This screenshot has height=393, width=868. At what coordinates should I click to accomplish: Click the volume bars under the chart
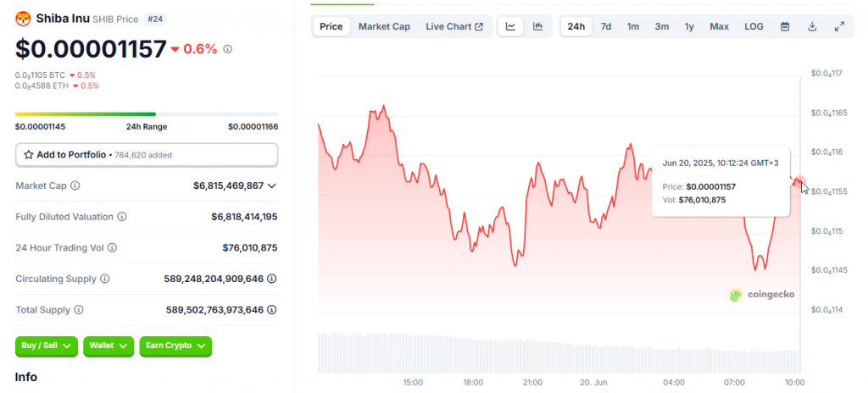559,352
